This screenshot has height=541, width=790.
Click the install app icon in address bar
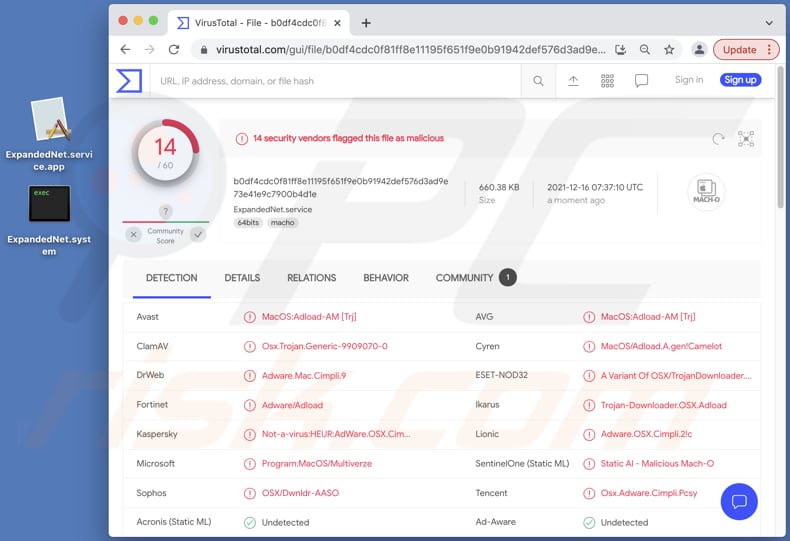621,49
